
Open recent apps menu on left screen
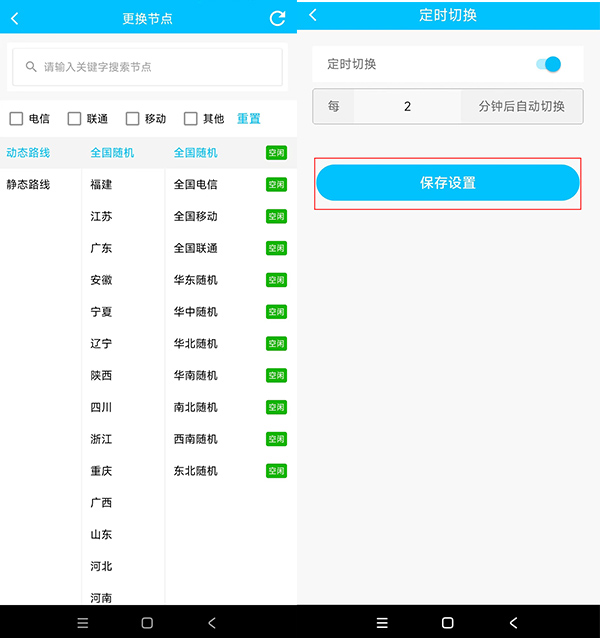[83, 622]
